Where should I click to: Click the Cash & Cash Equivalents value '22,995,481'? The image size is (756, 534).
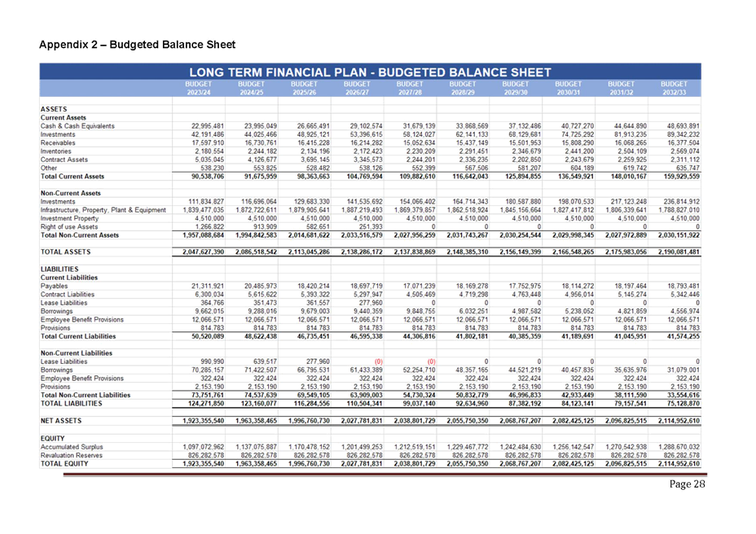pos(208,126)
